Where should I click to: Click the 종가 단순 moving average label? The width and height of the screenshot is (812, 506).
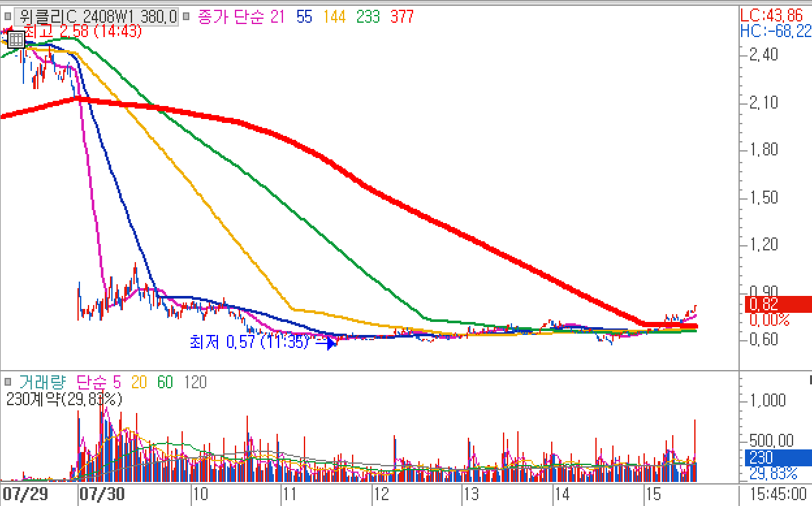(230, 17)
